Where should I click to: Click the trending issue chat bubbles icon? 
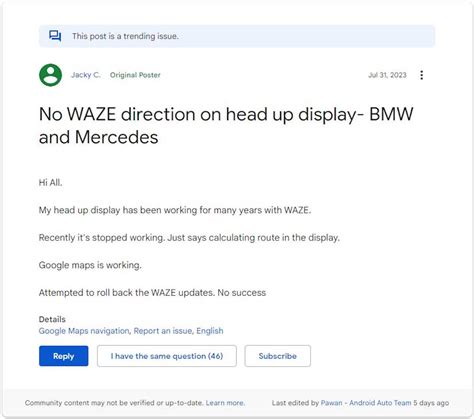click(x=55, y=36)
